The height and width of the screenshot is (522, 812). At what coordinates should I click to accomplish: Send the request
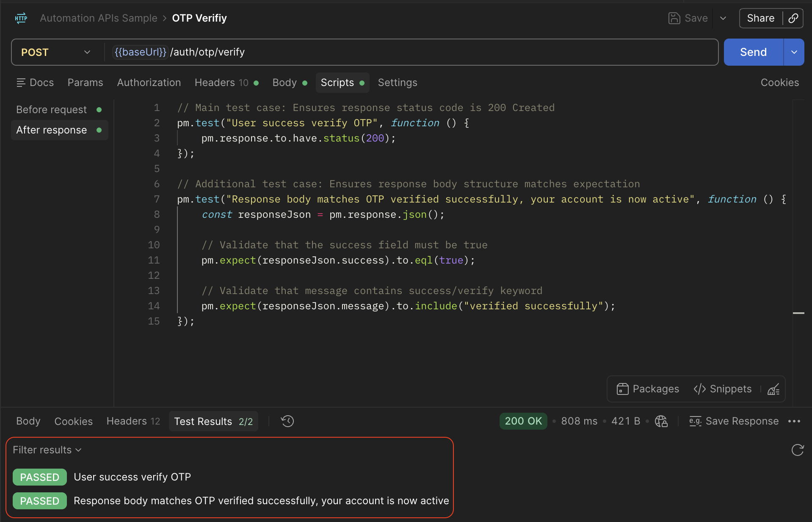coord(753,52)
